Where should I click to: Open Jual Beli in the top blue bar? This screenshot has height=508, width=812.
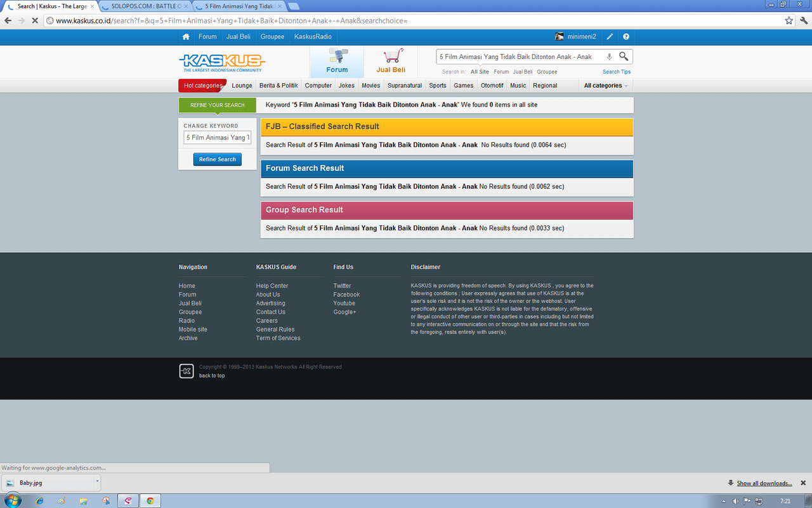pos(239,37)
